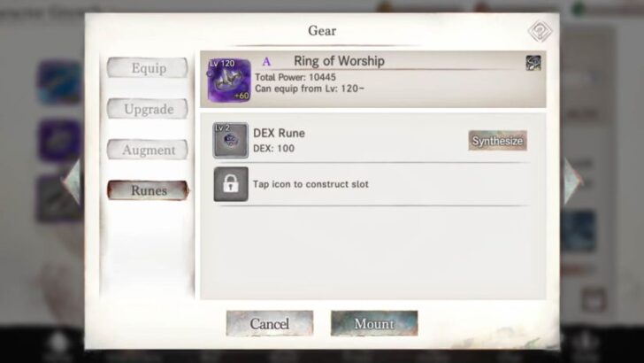Tap the Ring of Worship item icon

[229, 81]
